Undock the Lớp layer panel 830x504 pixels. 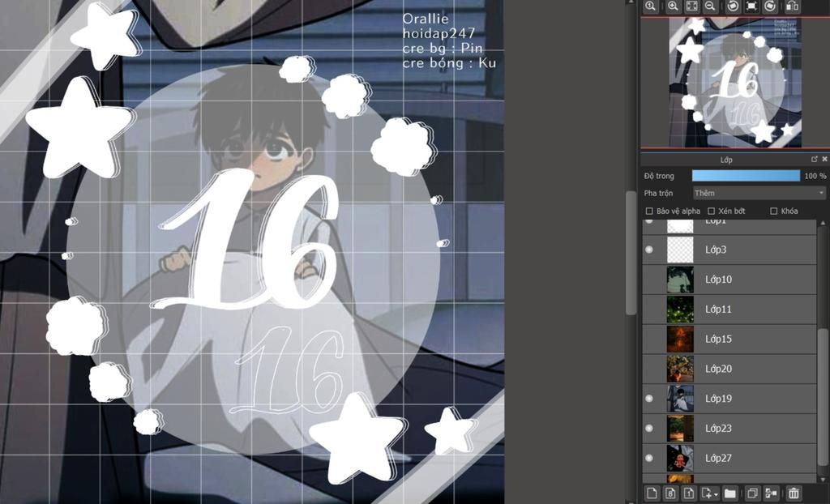[x=814, y=160]
